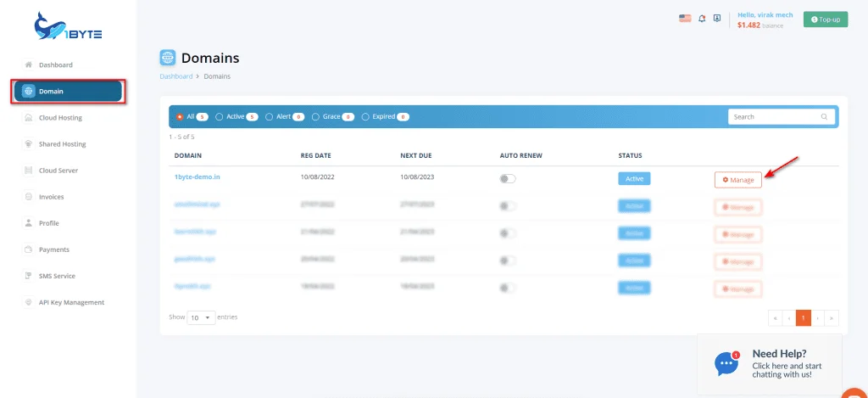
Task: Click the Shared Hosting icon in the sidebar
Action: coord(28,144)
